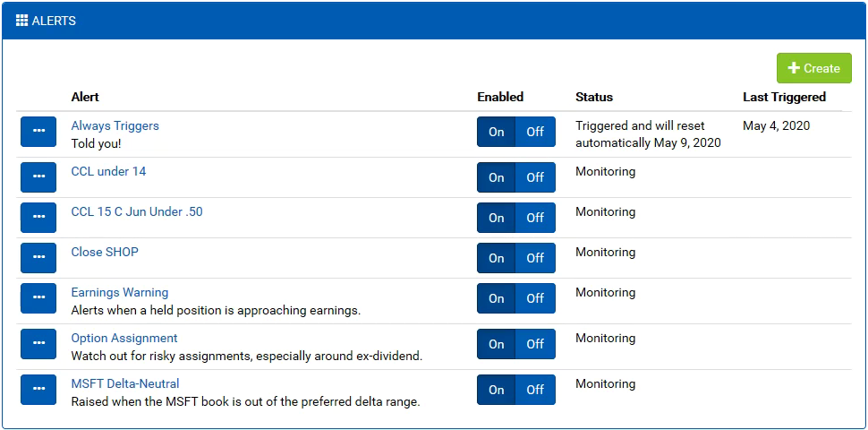Create a new alert
This screenshot has height=430, width=868.
(x=813, y=68)
